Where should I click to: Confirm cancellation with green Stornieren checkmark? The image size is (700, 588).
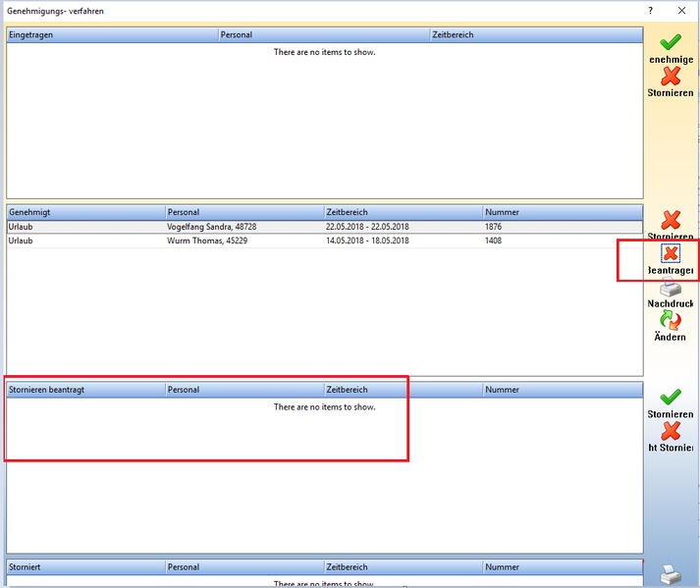[x=671, y=398]
